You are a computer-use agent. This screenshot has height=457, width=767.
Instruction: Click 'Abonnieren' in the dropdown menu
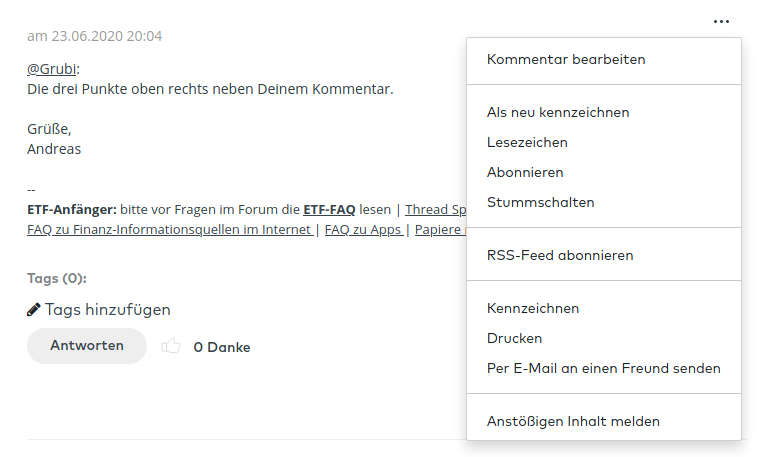[525, 173]
